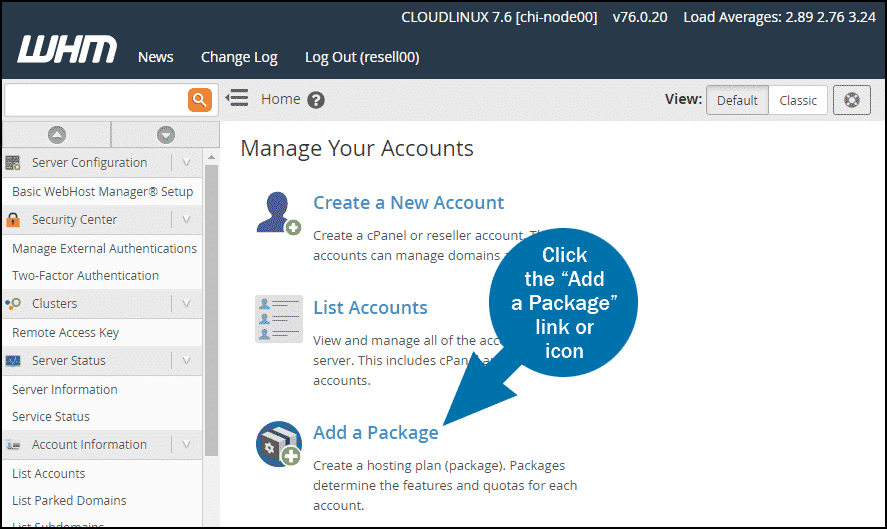
Task: Click Log Out (resell00)
Action: pos(362,58)
